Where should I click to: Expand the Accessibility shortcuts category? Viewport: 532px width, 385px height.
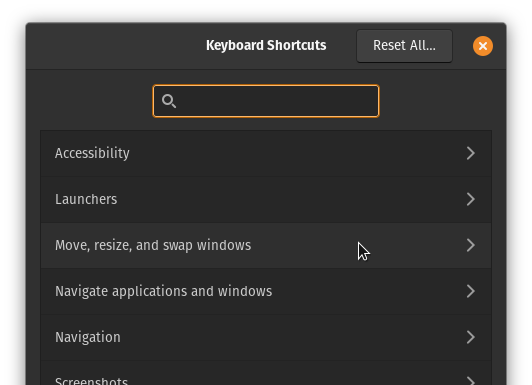[x=266, y=153]
